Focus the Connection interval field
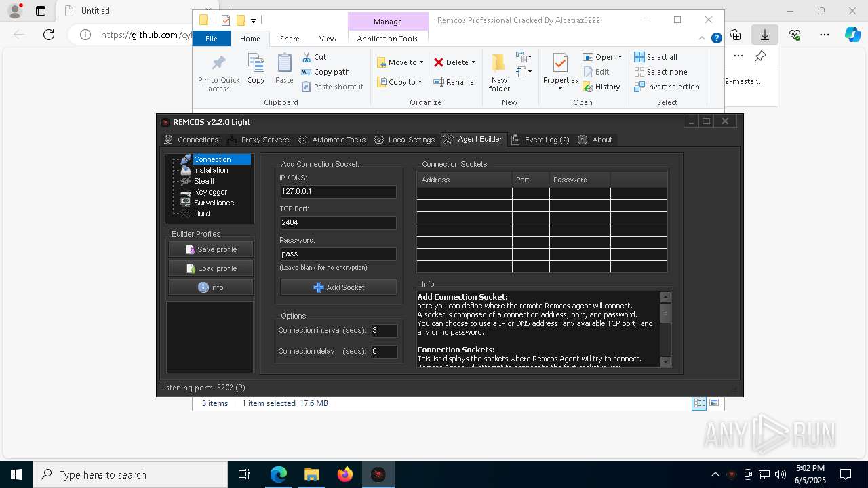 (384, 331)
